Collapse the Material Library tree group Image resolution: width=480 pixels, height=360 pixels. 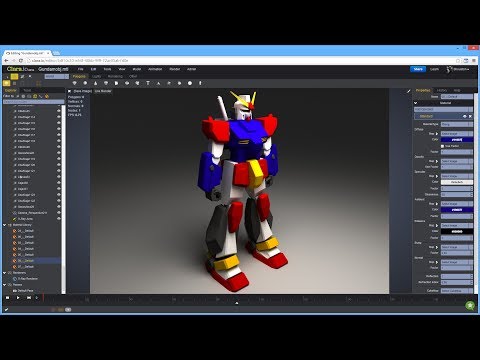tap(5, 225)
